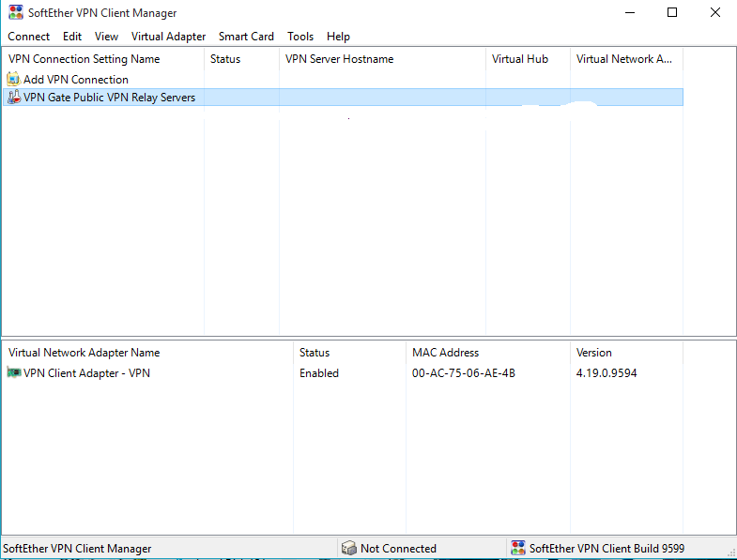Click the Add VPN Connection icon
Image resolution: width=737 pixels, height=560 pixels.
click(14, 79)
